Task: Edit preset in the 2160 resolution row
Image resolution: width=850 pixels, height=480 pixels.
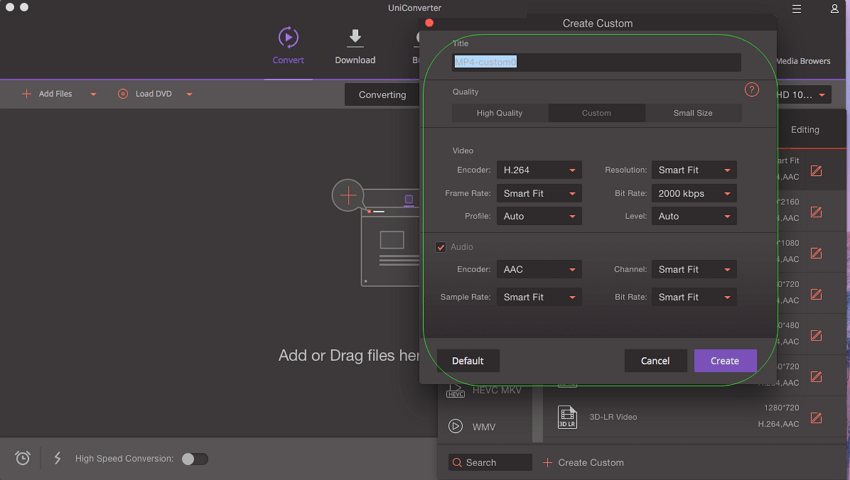Action: pos(816,212)
